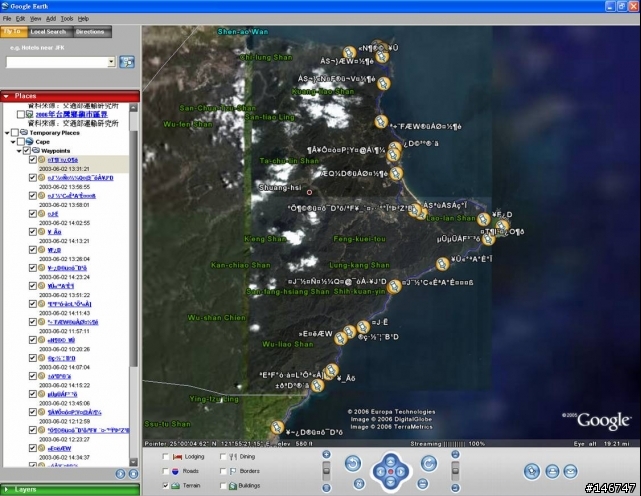Click into the Fly To search input field
The height and width of the screenshot is (496, 641).
pyautogui.click(x=57, y=62)
